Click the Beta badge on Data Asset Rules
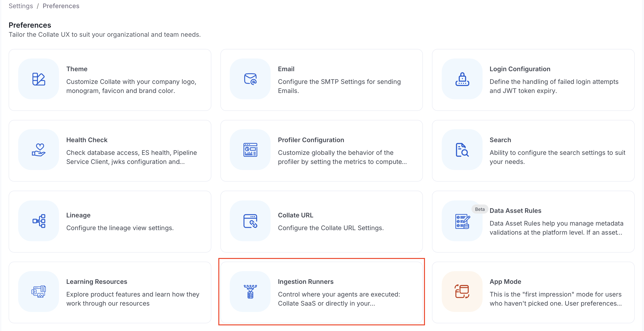 479,209
